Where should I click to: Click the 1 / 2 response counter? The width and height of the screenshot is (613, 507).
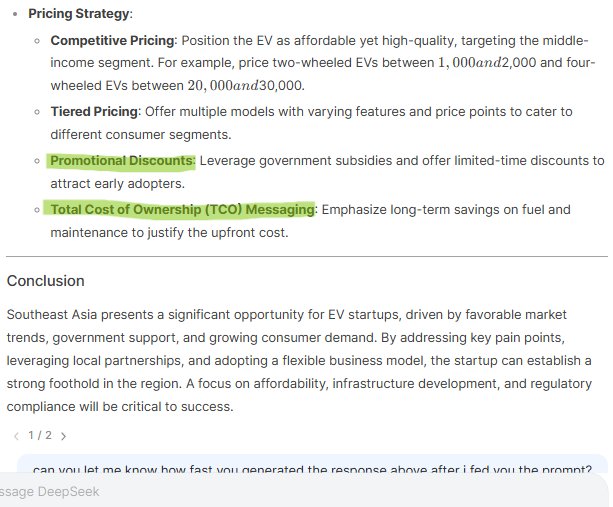coord(39,436)
